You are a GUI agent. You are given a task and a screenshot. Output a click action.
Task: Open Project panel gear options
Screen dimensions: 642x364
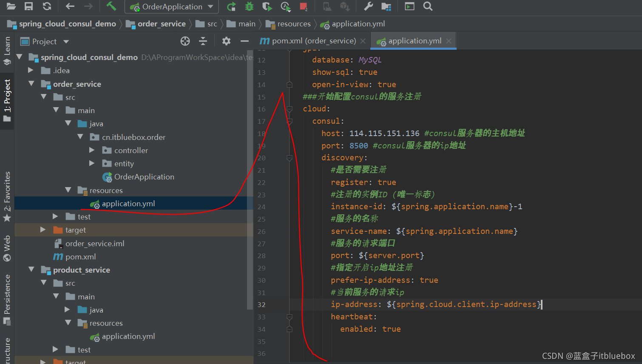(226, 41)
